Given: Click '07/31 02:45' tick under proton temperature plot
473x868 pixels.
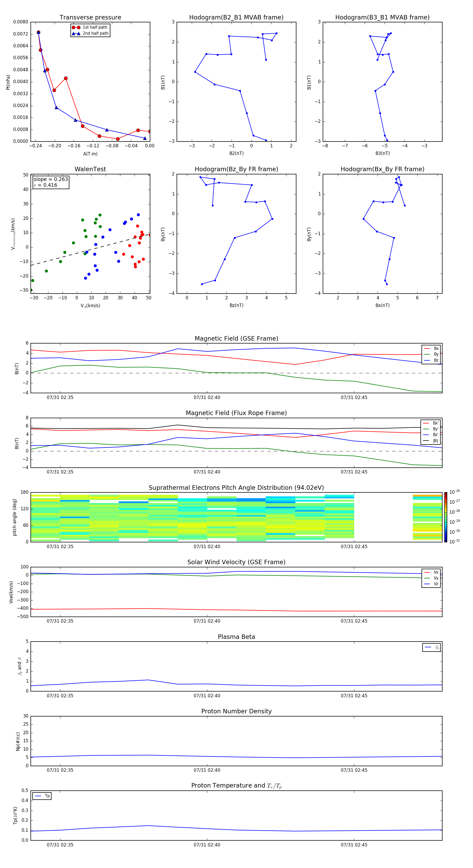Looking at the screenshot, I should click(354, 845).
